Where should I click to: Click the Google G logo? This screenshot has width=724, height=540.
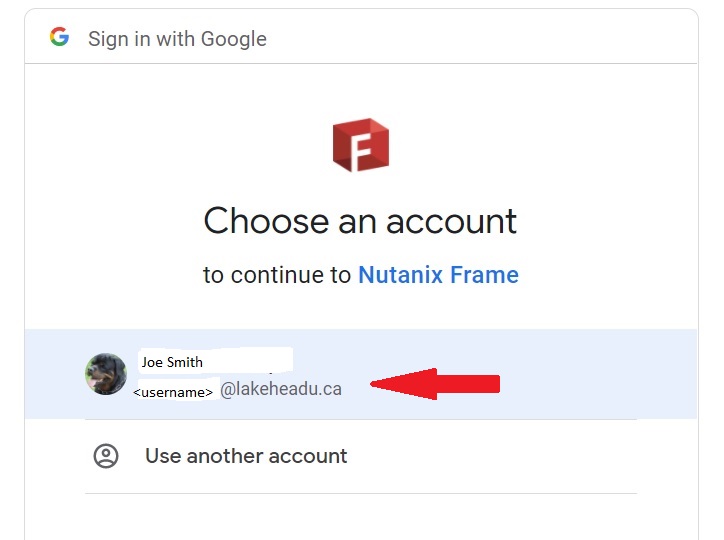(x=59, y=38)
